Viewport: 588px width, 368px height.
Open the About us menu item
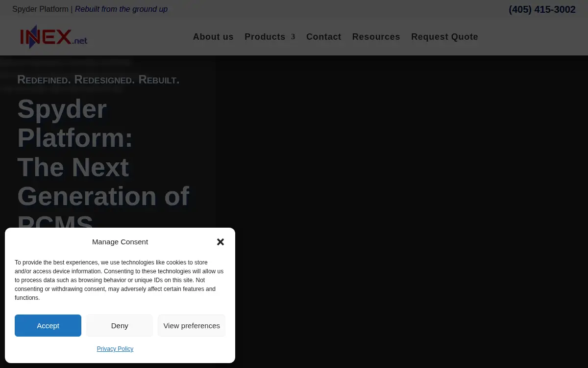click(213, 37)
